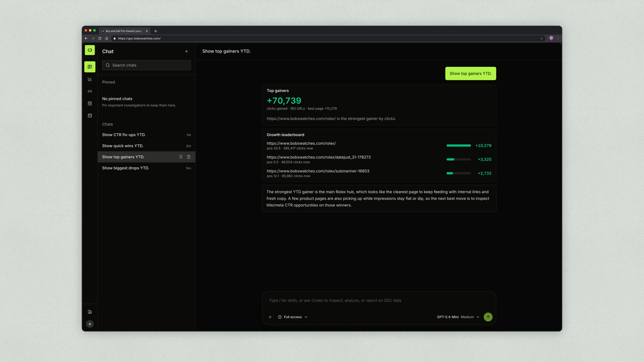The height and width of the screenshot is (362, 644).
Task: Click the Pinned section label
Action: (x=109, y=82)
